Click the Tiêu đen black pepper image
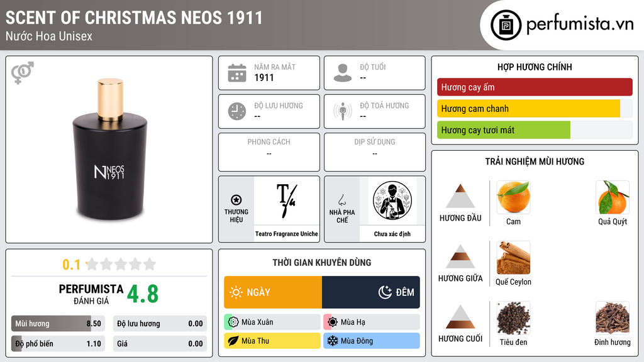This screenshot has height=362, width=644. click(513, 318)
